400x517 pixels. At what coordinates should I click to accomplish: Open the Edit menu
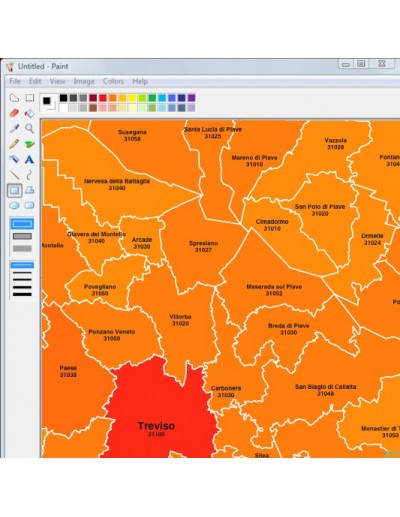coord(35,81)
